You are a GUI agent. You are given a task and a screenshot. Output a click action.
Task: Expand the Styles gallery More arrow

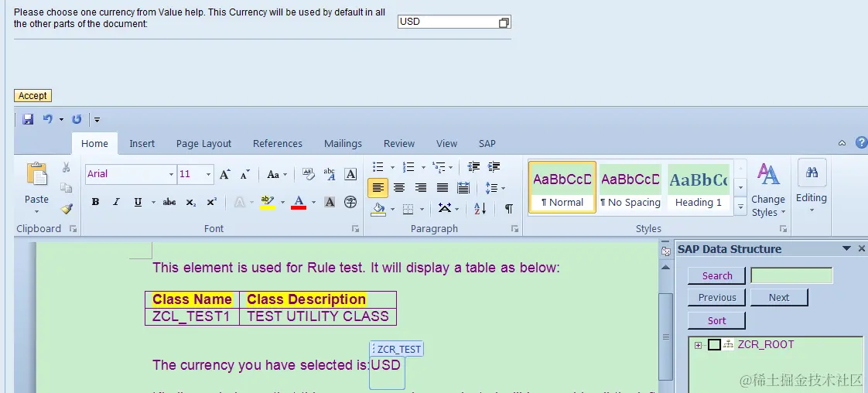[x=740, y=207]
